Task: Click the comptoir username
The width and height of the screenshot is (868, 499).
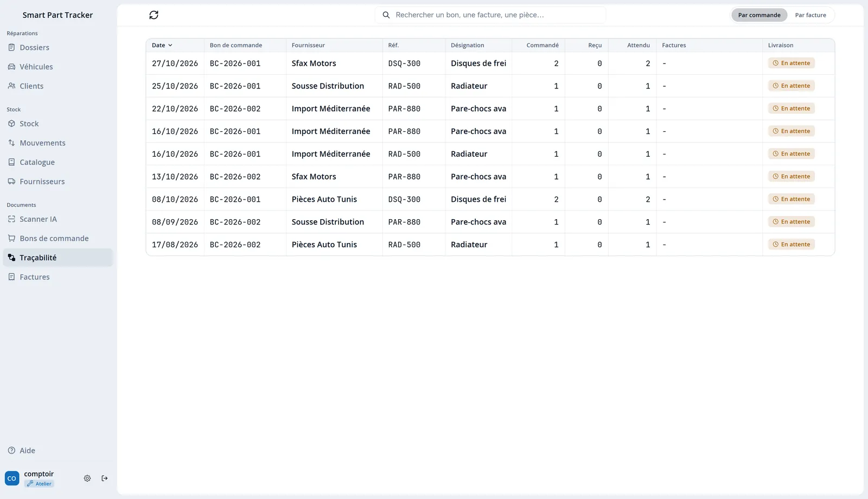Action: tap(39, 474)
